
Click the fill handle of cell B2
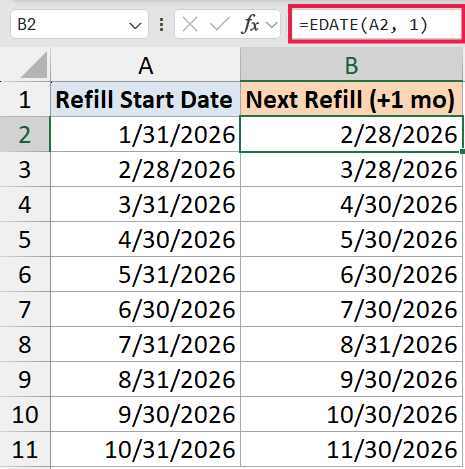(x=462, y=152)
